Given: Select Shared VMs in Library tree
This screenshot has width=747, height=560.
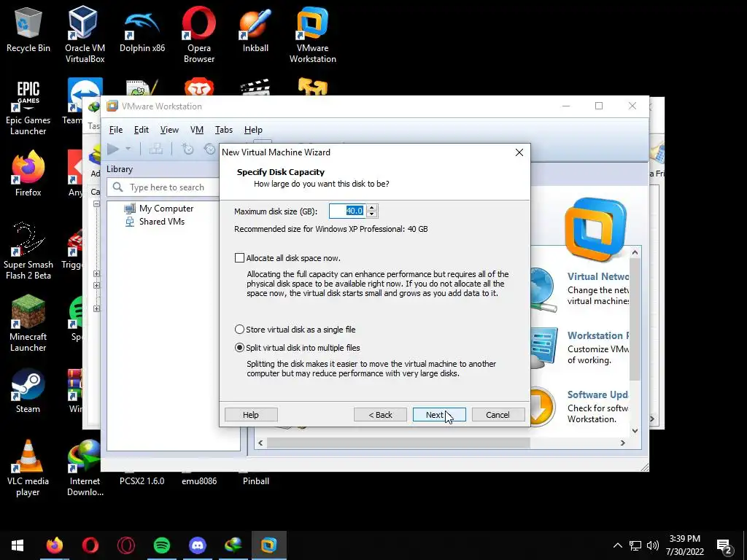Looking at the screenshot, I should 161,222.
